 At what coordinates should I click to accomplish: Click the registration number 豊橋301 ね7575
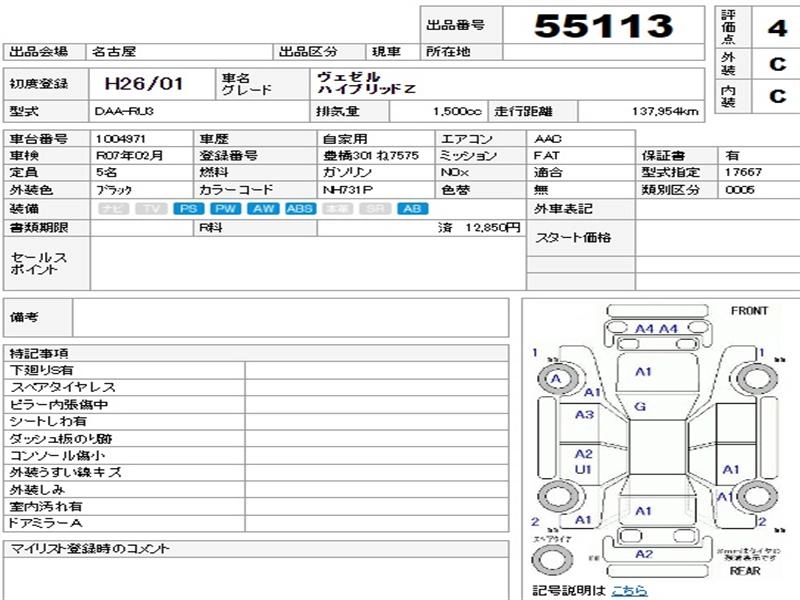click(371, 156)
